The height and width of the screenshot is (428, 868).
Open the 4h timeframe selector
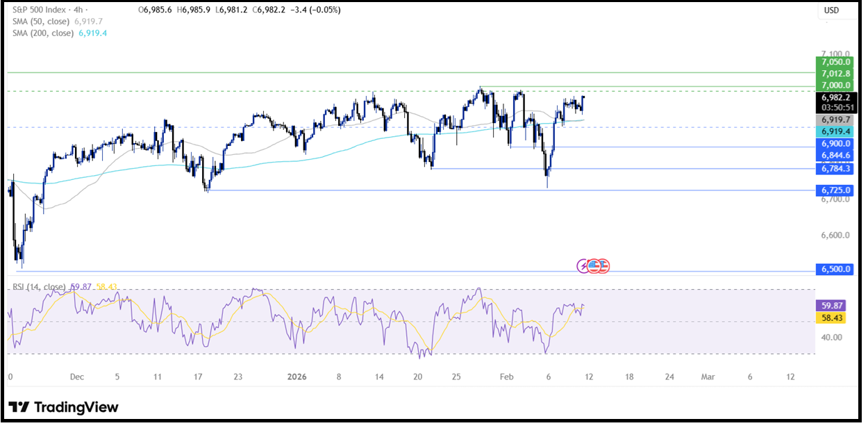[79, 10]
